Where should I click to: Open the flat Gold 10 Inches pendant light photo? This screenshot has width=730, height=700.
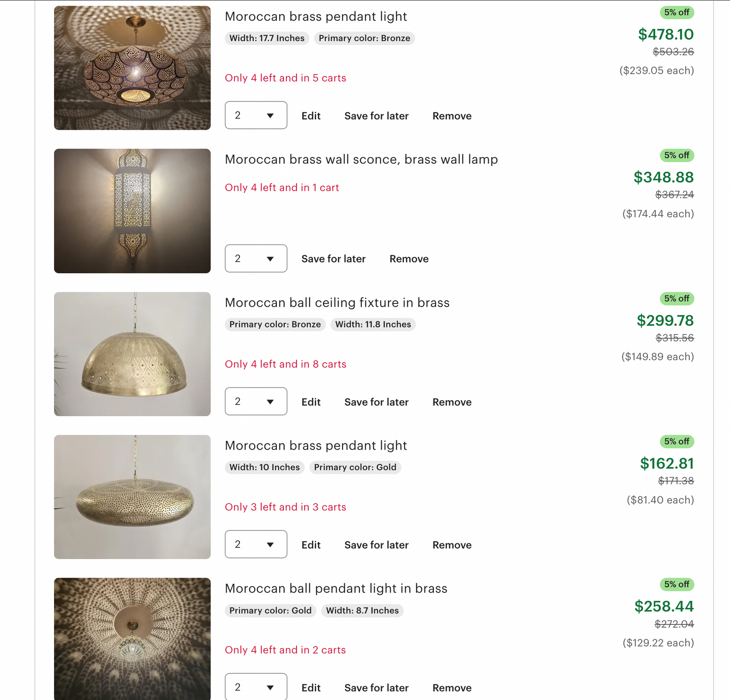pyautogui.click(x=132, y=497)
